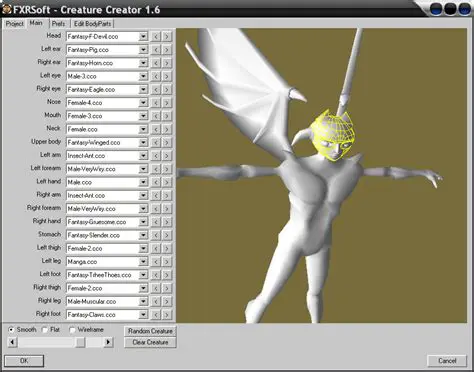Go to previous Left arm part
This screenshot has width=474, height=372.
pos(156,156)
